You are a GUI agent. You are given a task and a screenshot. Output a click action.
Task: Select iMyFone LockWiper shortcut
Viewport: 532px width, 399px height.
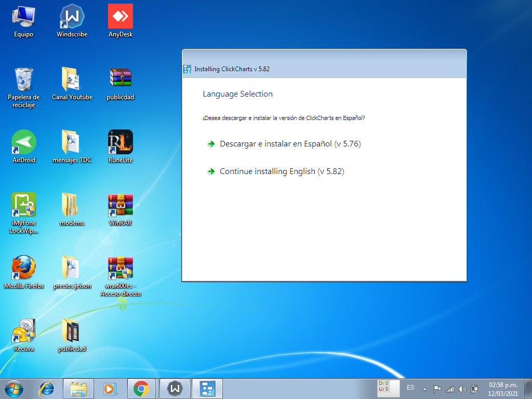(23, 213)
